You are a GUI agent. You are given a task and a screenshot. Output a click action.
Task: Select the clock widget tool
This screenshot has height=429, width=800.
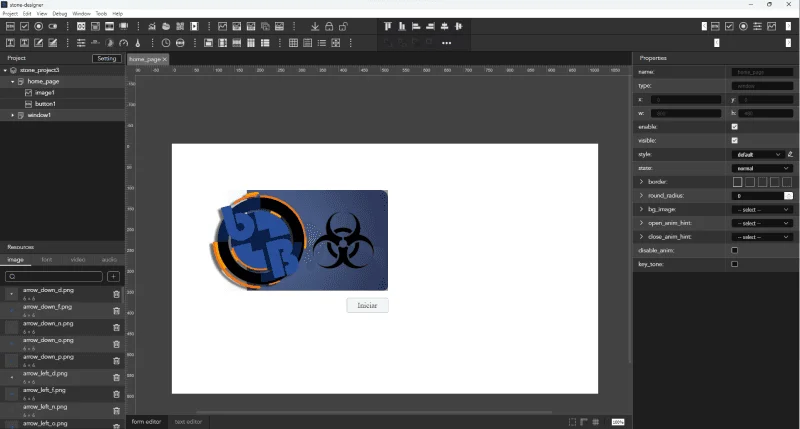166,43
